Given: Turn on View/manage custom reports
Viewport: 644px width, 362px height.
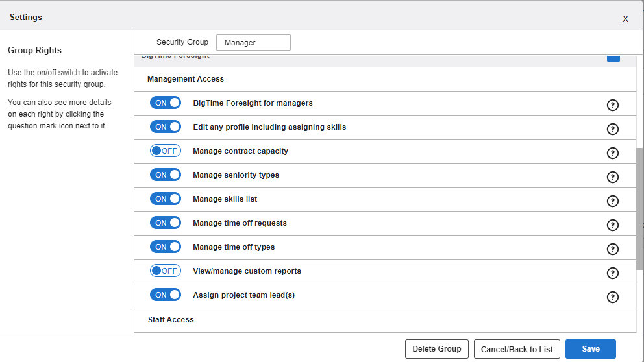Looking at the screenshot, I should point(166,271).
